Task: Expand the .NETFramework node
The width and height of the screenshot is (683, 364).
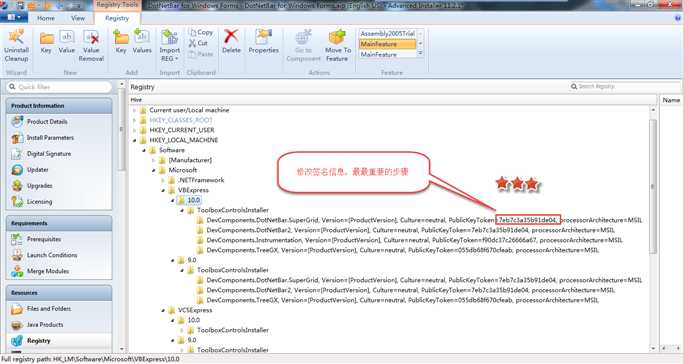Action: click(163, 180)
